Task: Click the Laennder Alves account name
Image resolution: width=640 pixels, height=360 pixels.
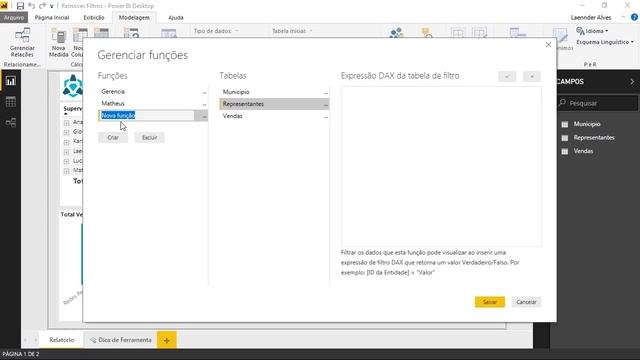Action: [591, 18]
